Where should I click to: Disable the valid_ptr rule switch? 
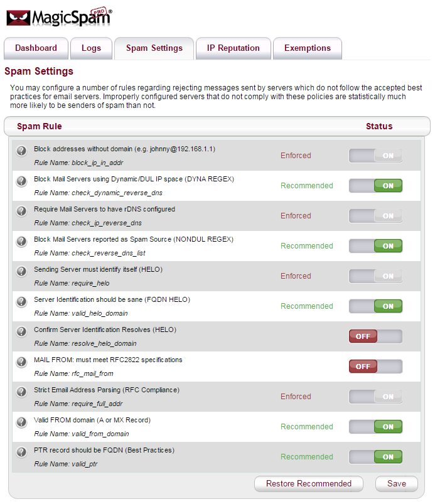pyautogui.click(x=375, y=457)
